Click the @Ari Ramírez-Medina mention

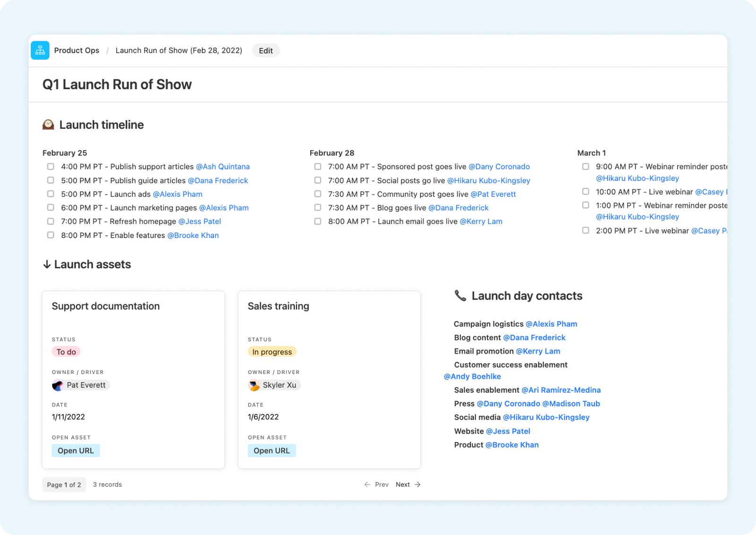coord(561,390)
